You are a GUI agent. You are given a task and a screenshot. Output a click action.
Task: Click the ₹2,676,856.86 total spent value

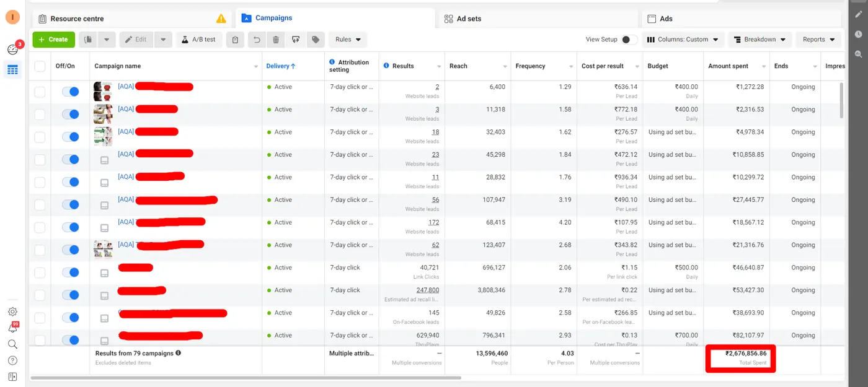[x=746, y=354]
